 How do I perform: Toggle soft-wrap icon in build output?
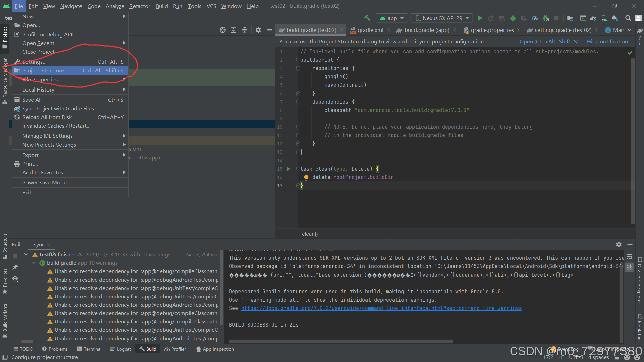(629, 257)
